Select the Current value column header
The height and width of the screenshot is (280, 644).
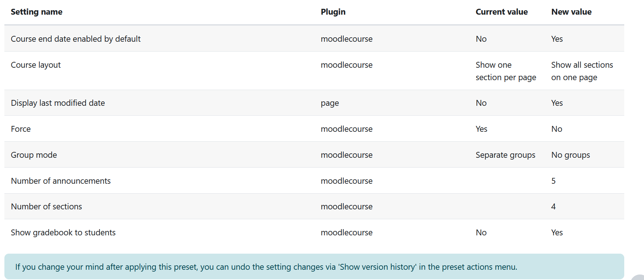click(501, 12)
